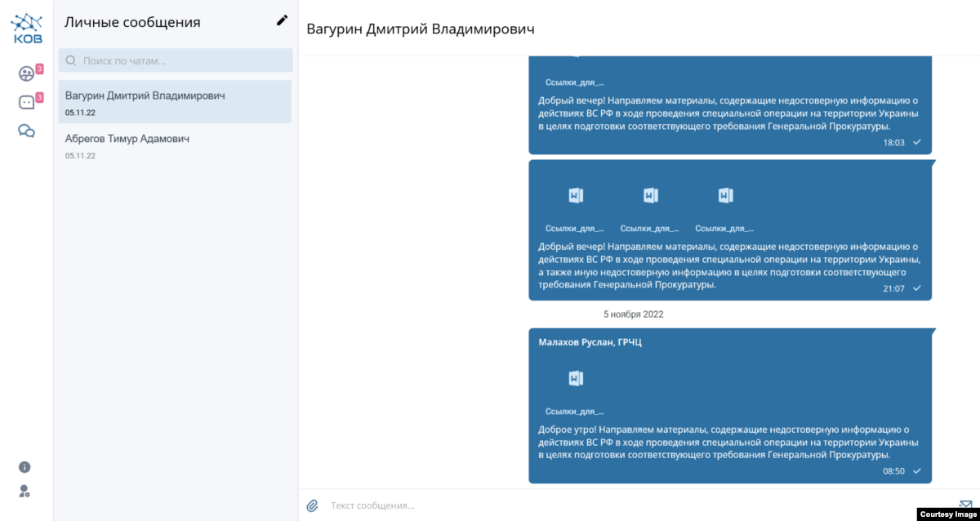Open Word attachment in 08:50 message
The width and height of the screenshot is (980, 521).
[x=576, y=378]
